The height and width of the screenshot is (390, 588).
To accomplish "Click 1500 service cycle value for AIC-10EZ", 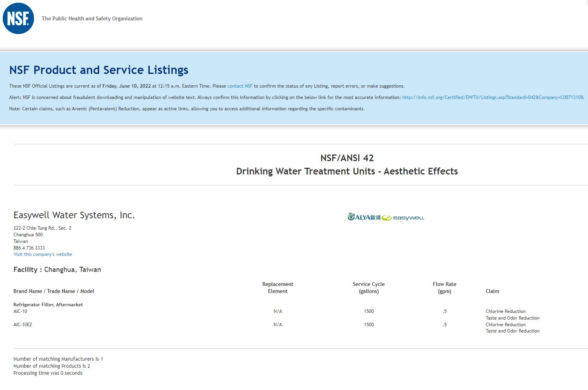I will tap(369, 325).
